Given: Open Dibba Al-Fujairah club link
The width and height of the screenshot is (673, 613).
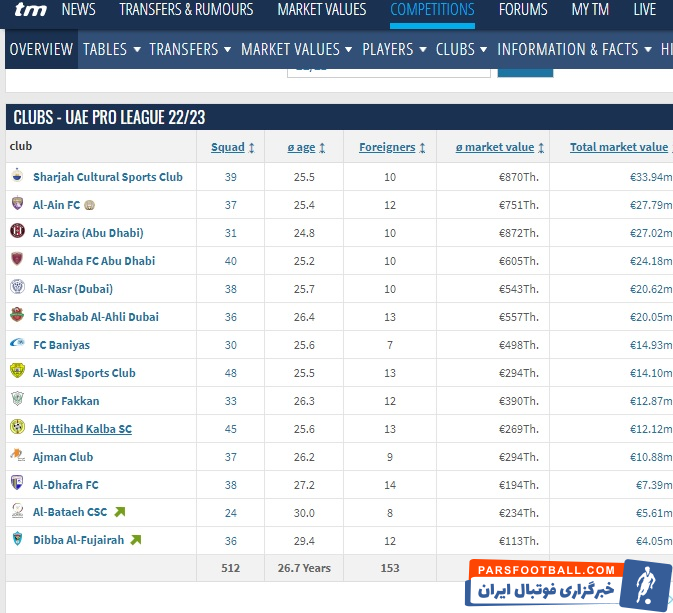Looking at the screenshot, I should [x=80, y=541].
